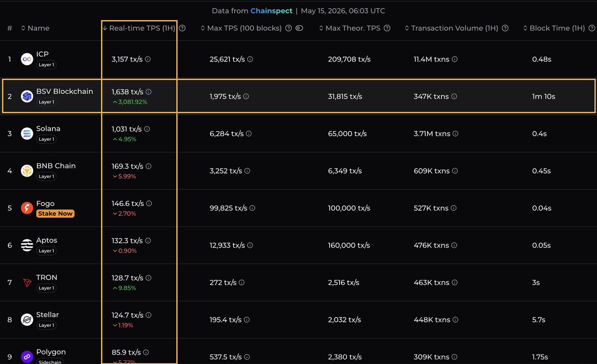Open info icon beside 169.3 tx/s
This screenshot has height=364, width=597.
click(x=148, y=166)
